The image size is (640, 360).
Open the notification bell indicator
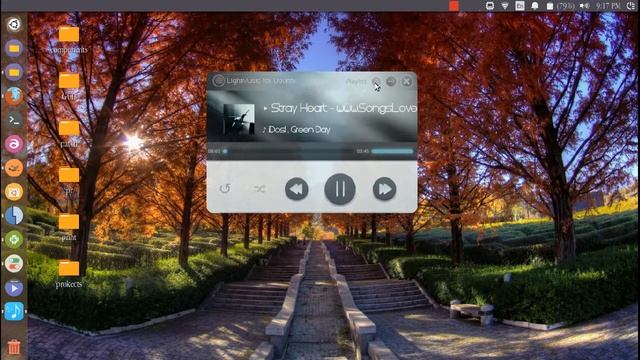(535, 6)
